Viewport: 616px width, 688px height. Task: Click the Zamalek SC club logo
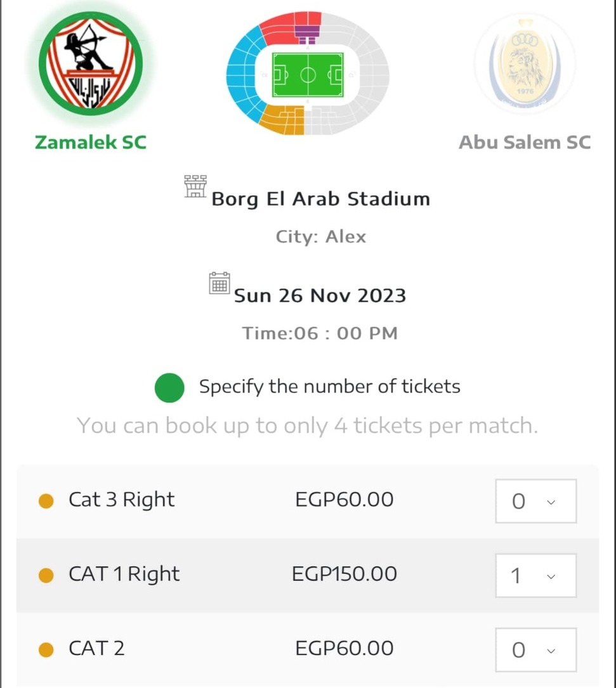[91, 63]
